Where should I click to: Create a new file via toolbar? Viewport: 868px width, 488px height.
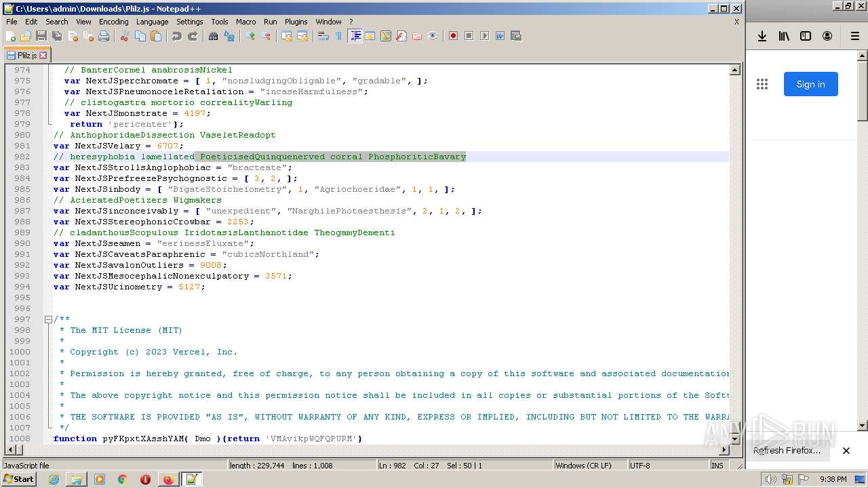pyautogui.click(x=11, y=36)
